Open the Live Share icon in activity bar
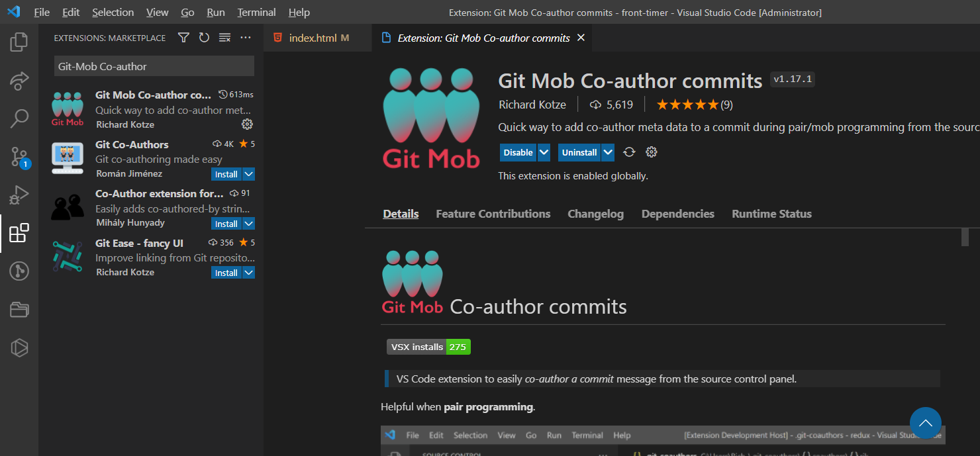980x456 pixels. pyautogui.click(x=19, y=81)
